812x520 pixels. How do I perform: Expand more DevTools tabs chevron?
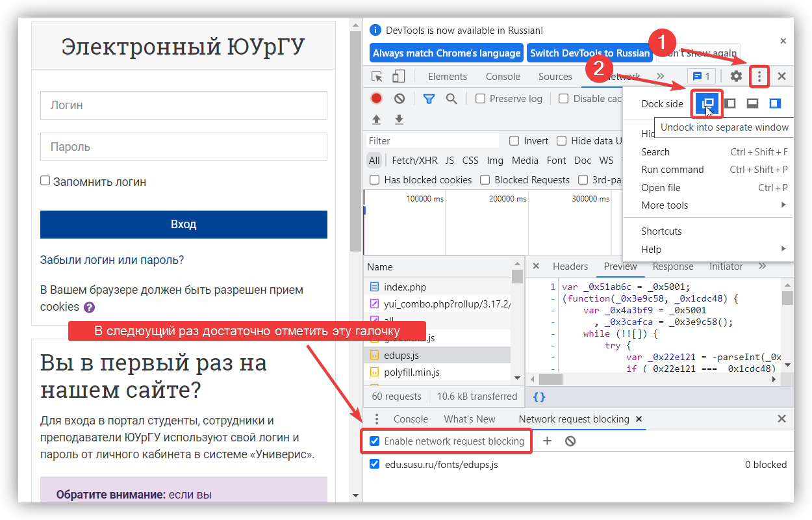tap(661, 77)
